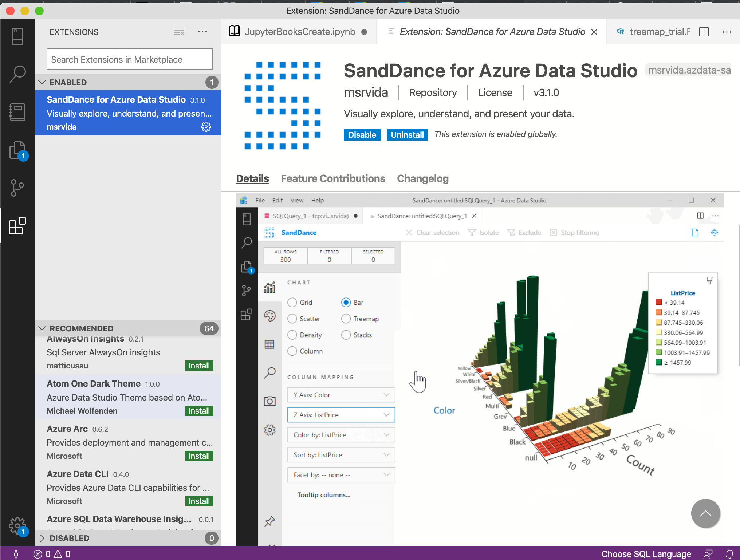Open the Changelog tab
The width and height of the screenshot is (740, 560).
(422, 178)
